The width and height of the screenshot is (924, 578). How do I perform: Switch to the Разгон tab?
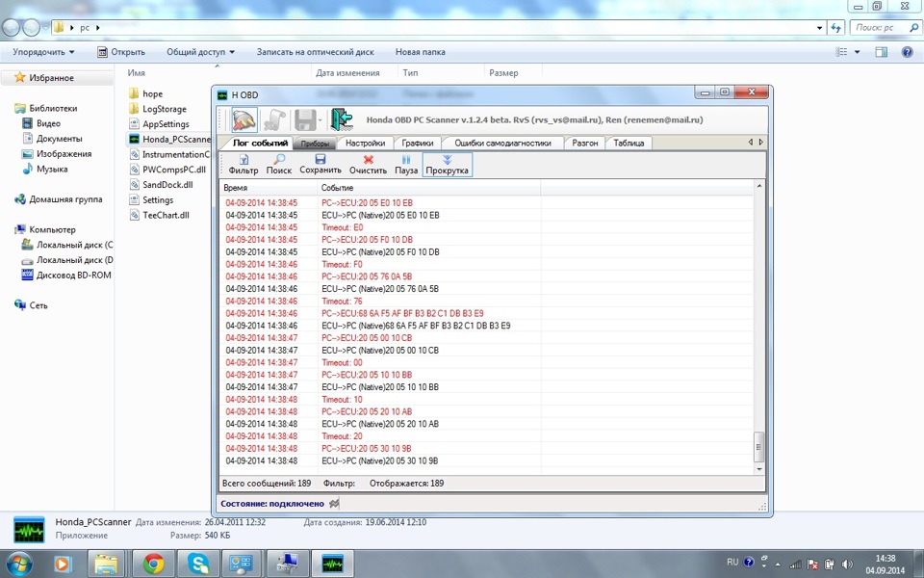584,143
